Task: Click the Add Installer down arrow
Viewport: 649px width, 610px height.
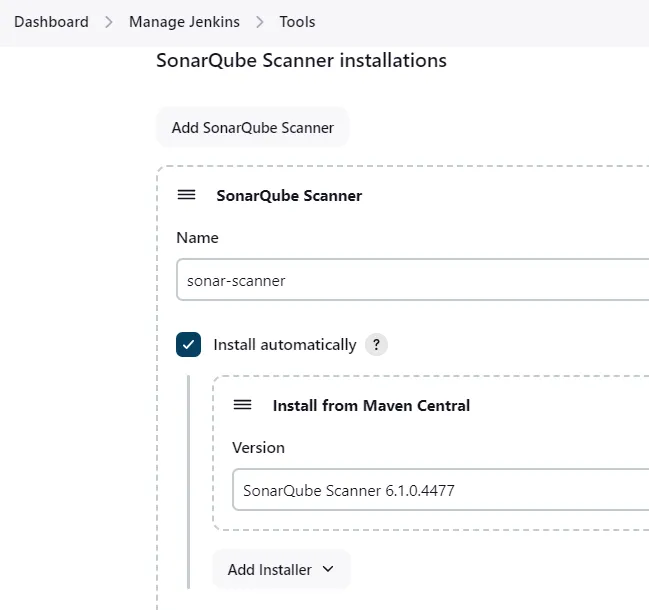Action: (328, 569)
